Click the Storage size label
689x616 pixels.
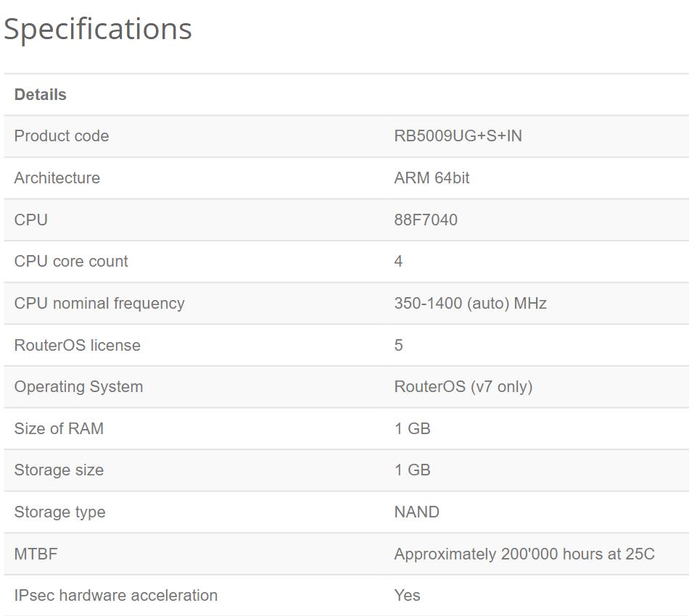pos(59,470)
